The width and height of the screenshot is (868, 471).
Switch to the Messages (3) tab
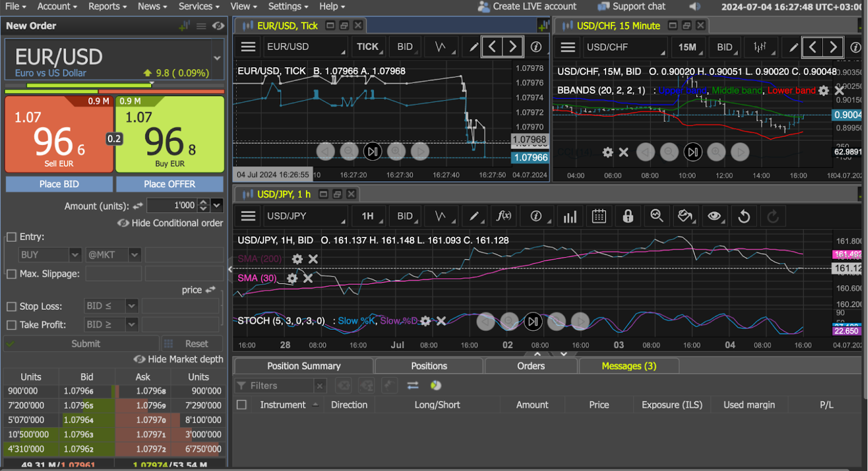click(628, 366)
